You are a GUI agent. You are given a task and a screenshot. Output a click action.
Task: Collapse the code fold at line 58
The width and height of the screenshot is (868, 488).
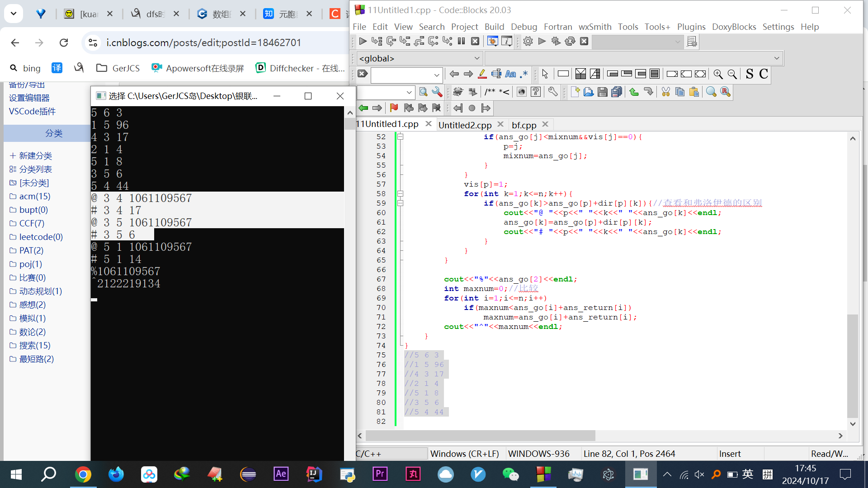(x=400, y=193)
